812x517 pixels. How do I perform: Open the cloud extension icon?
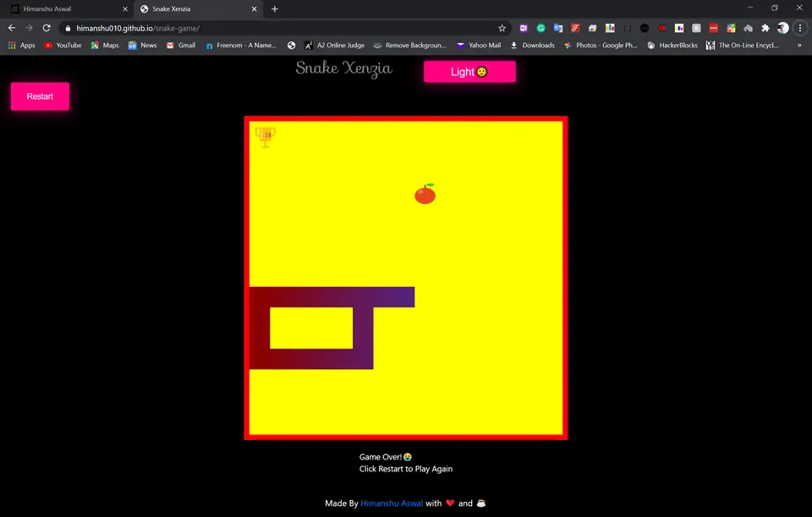[749, 28]
